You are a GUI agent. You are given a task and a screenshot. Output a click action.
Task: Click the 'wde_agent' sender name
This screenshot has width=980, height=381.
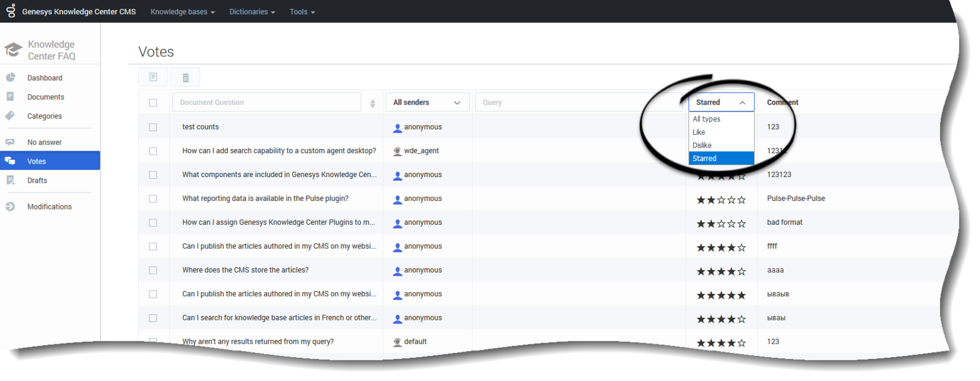tap(421, 151)
